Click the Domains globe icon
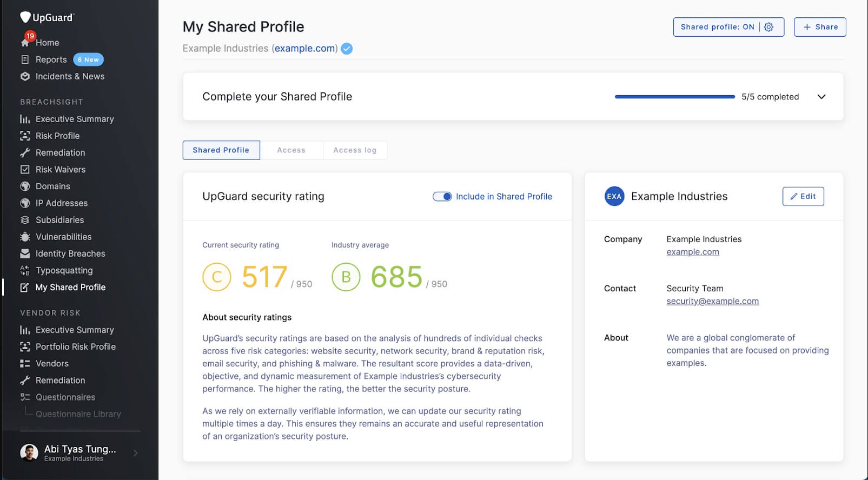868x480 pixels. [25, 186]
